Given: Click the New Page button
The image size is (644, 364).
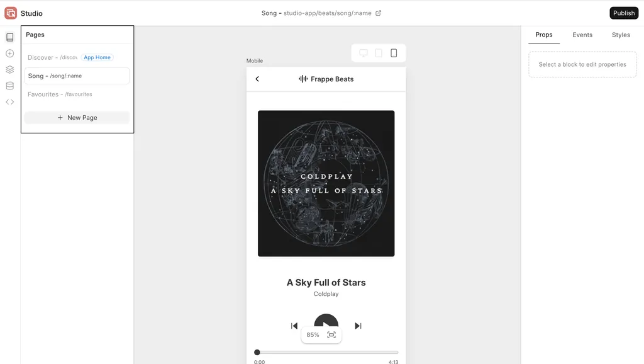Looking at the screenshot, I should coord(77,118).
